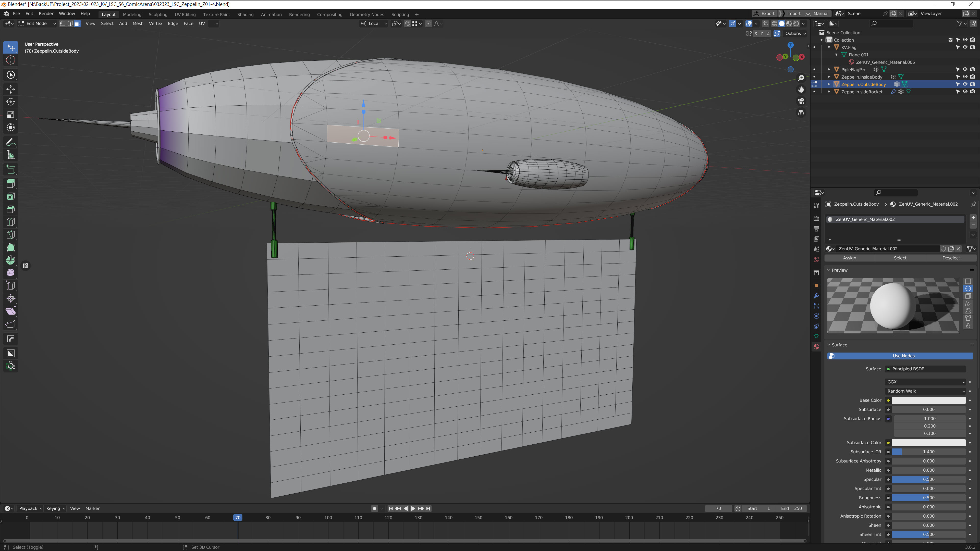Switch to the UV Editing workspace tab
The image size is (980, 551).
(x=185, y=15)
